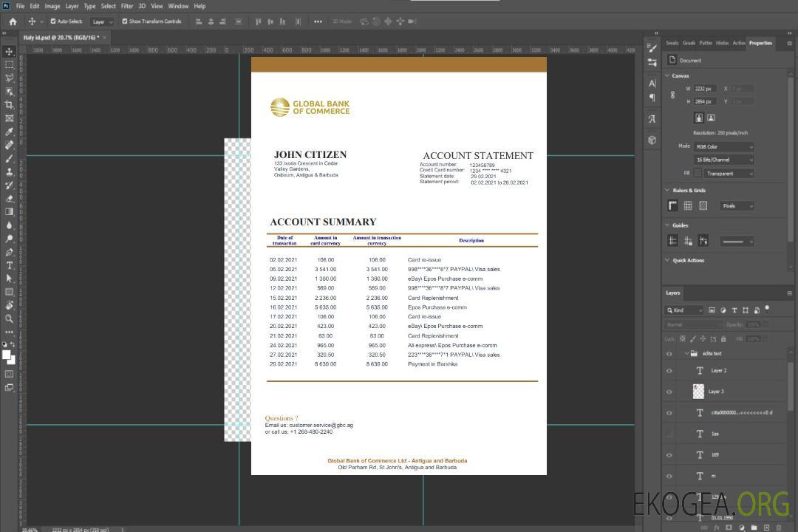Open the Glyphs panel icon
Screen dimensions: 798x532
pos(652,119)
